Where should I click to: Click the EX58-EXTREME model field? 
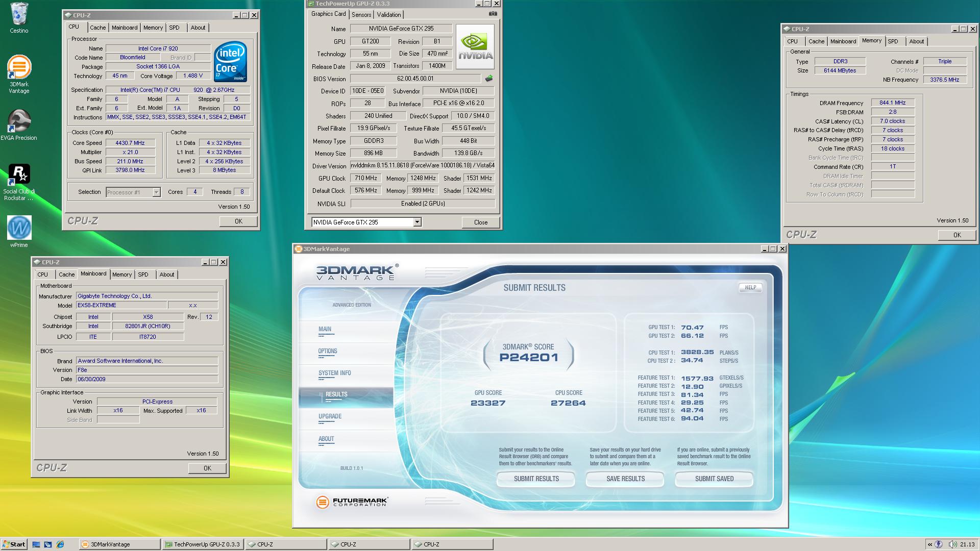(x=121, y=305)
